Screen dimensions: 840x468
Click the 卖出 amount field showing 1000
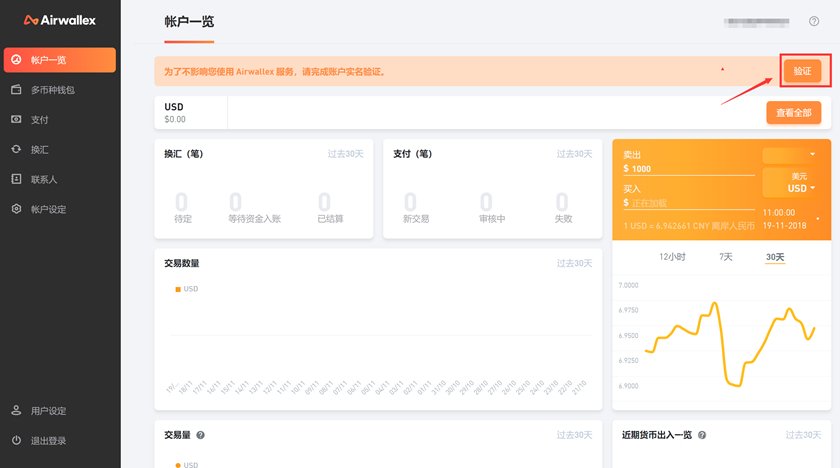click(x=688, y=169)
